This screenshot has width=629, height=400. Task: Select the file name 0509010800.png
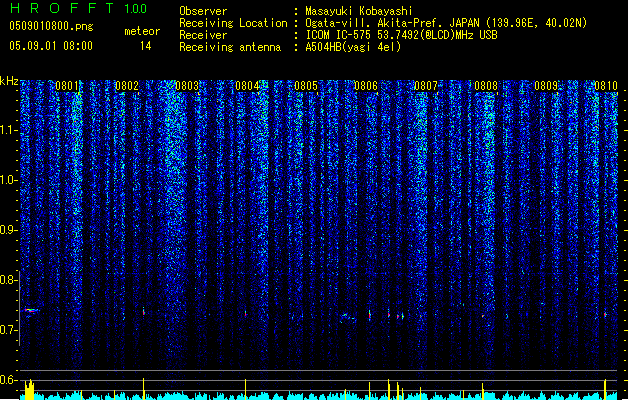51,26
